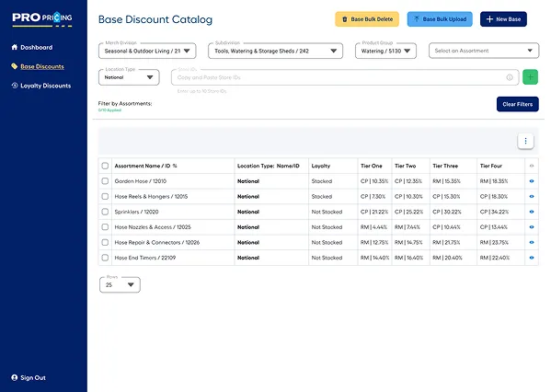Tick the Hose Reels & Hangers checkbox

point(105,197)
